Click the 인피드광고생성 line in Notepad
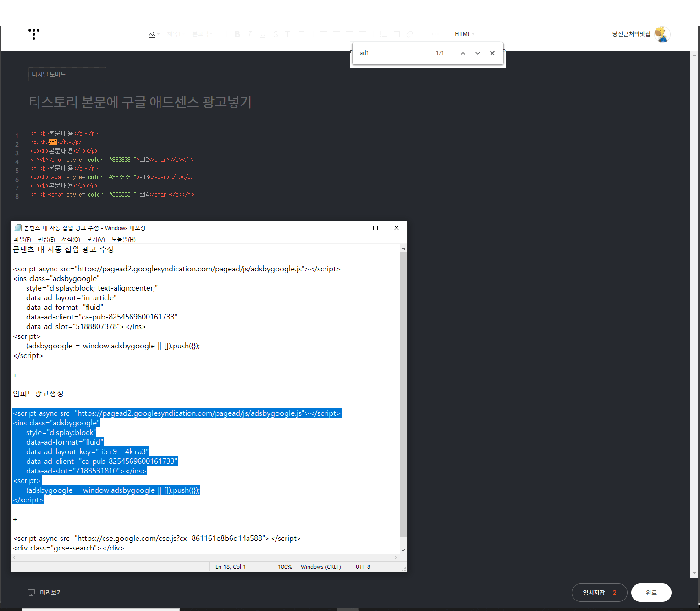 [x=38, y=394]
